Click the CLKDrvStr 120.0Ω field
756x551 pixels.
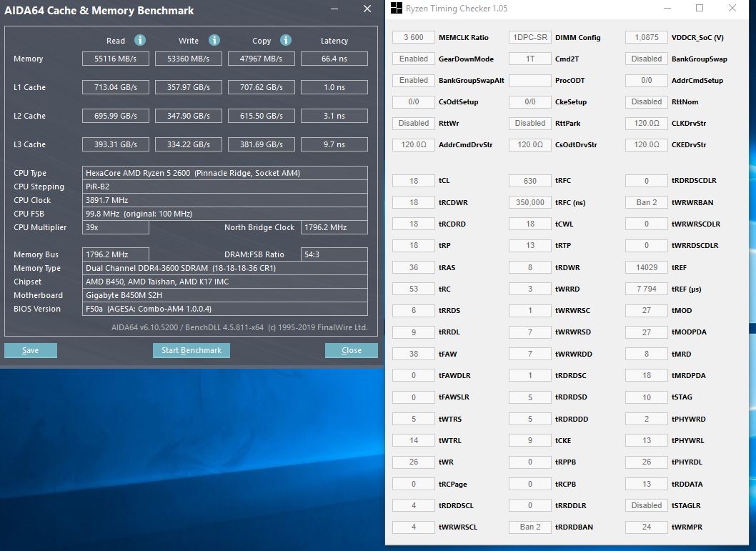(647, 123)
